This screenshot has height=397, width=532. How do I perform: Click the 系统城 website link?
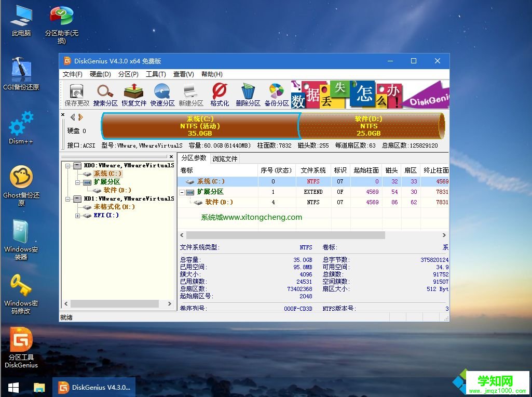tap(251, 217)
